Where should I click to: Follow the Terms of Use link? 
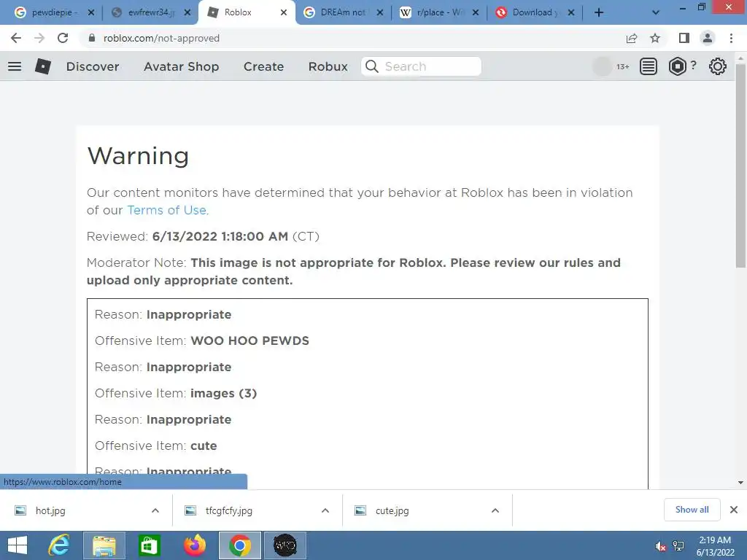click(167, 210)
